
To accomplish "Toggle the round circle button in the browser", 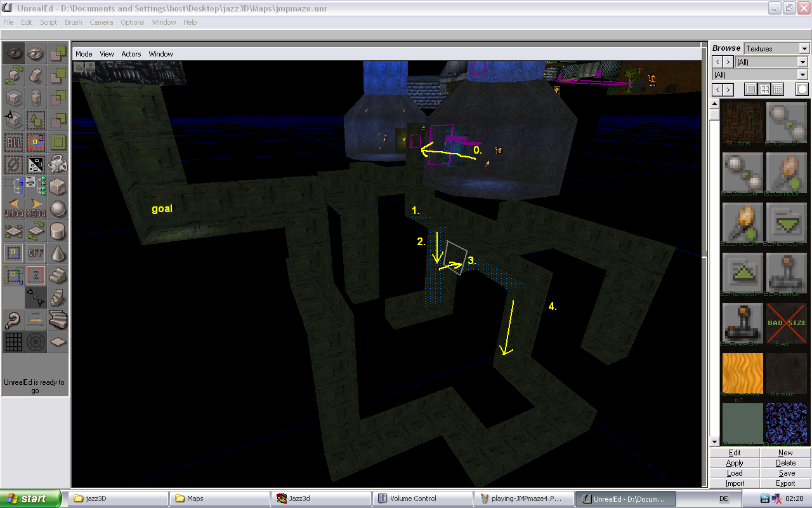I will tap(802, 90).
